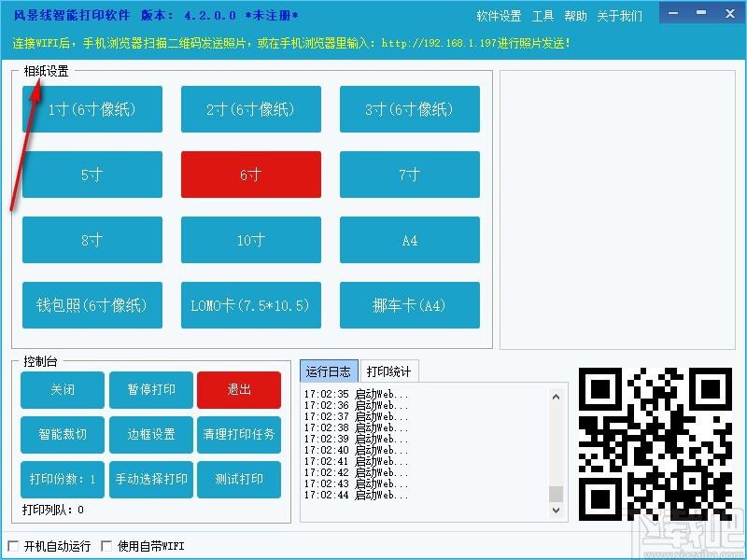
Task: Select the 挪车卡(A4) option
Action: (x=409, y=305)
